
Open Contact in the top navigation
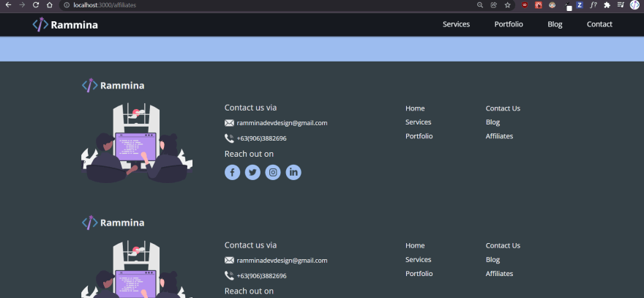[599, 24]
